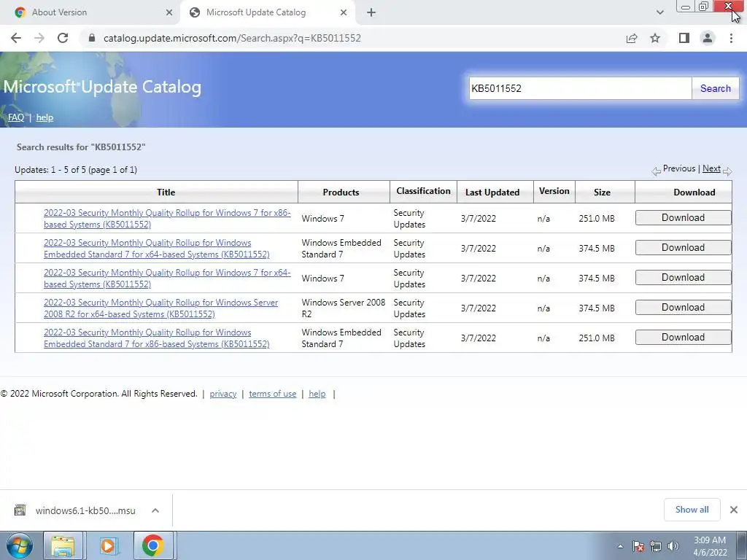
Task: Close the downloads bar
Action: (734, 510)
